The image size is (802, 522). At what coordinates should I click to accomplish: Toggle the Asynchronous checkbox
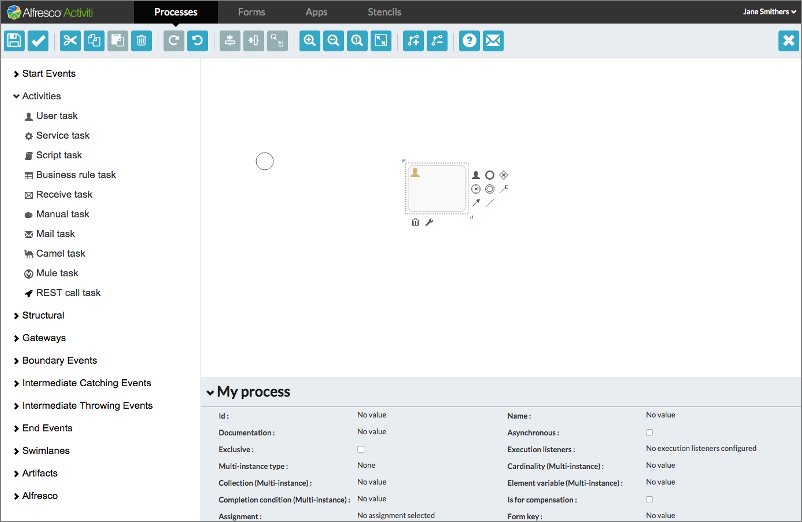[x=649, y=433]
